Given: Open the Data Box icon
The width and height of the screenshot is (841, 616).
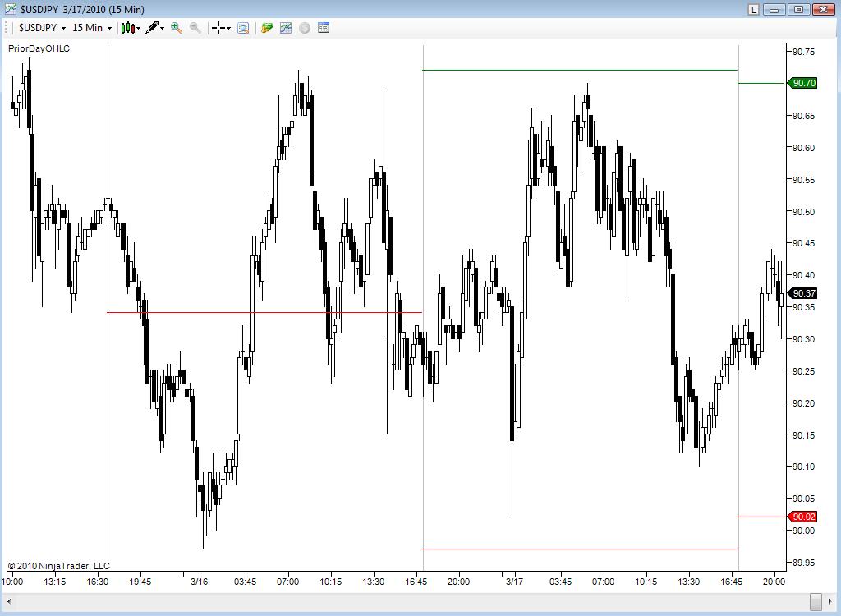Looking at the screenshot, I should point(243,28).
